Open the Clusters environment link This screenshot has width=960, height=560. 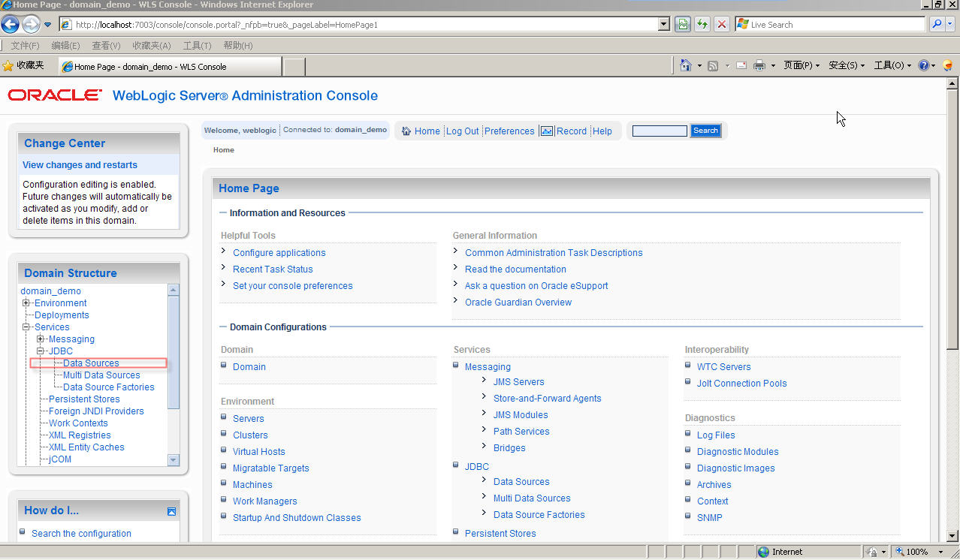(x=250, y=435)
